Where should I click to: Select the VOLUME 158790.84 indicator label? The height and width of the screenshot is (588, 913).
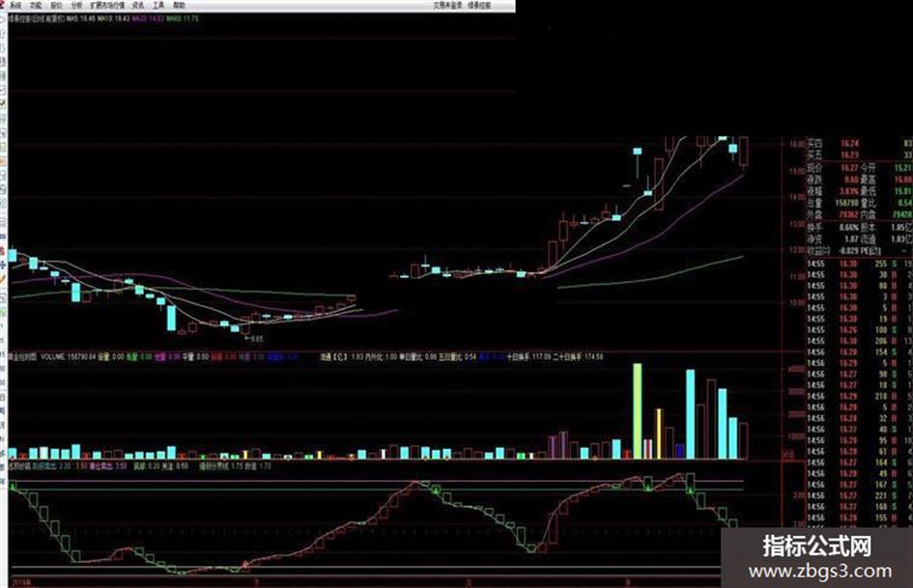(68, 356)
